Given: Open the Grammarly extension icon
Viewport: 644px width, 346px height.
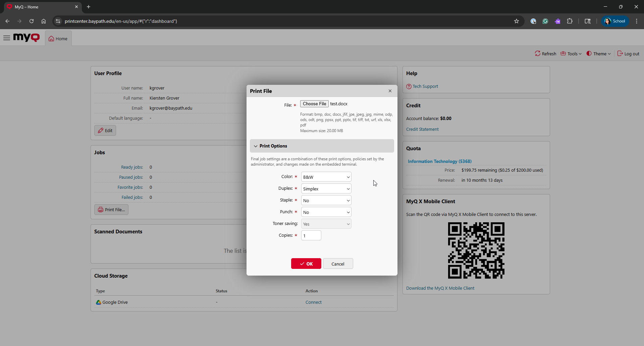Looking at the screenshot, I should click(x=545, y=21).
